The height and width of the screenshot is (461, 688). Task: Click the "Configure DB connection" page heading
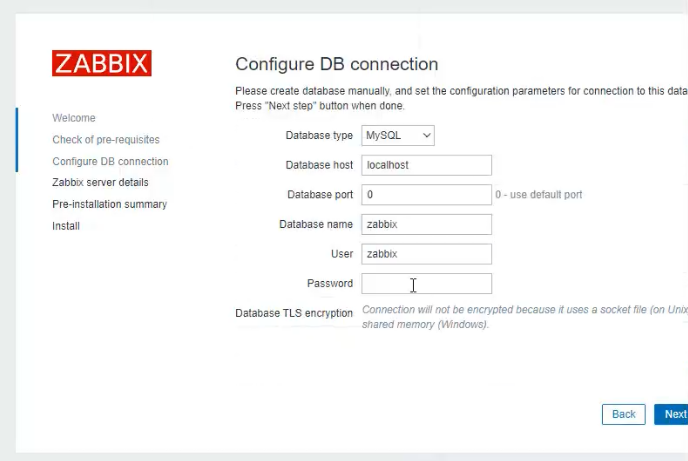pyautogui.click(x=336, y=64)
